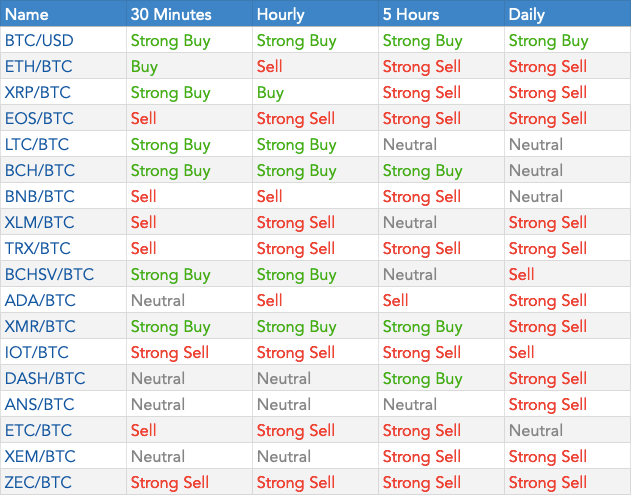Image resolution: width=631 pixels, height=495 pixels.
Task: Select the ZEC/BTC pair link
Action: [38, 482]
